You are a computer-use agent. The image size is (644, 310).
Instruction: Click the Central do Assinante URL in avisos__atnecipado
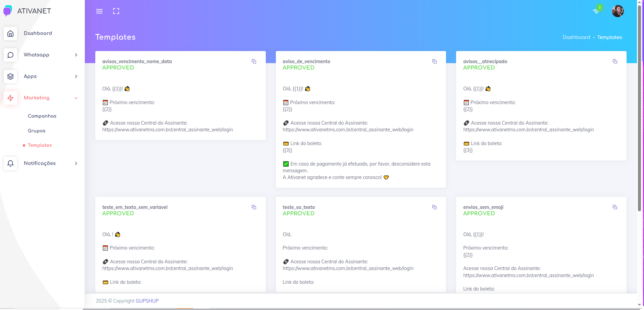[528, 130]
